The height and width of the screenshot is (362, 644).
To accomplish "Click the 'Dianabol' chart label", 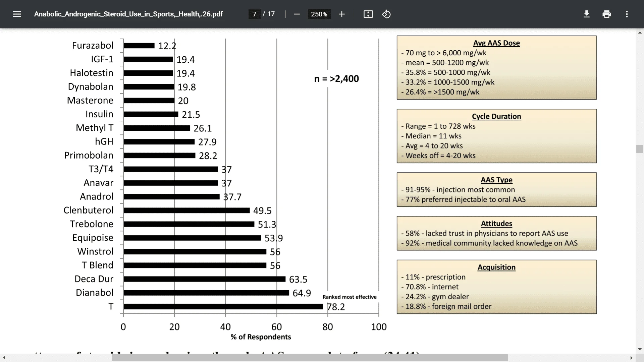I will (95, 293).
